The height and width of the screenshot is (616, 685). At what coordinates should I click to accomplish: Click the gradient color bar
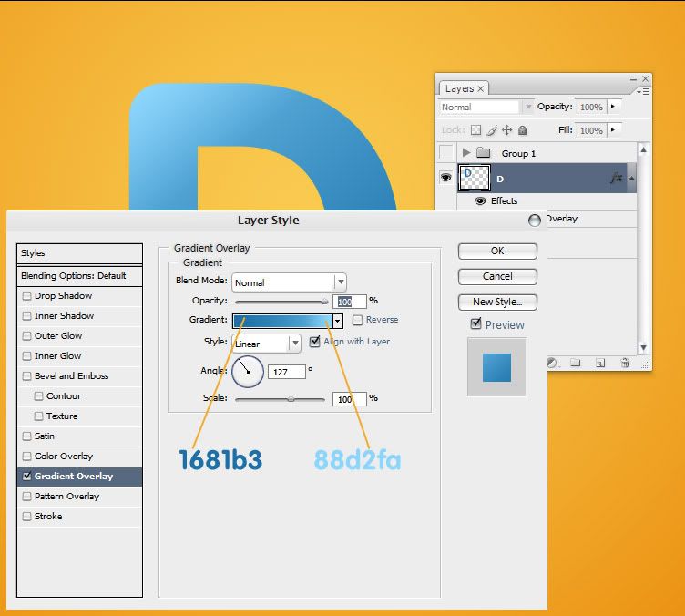[282, 321]
